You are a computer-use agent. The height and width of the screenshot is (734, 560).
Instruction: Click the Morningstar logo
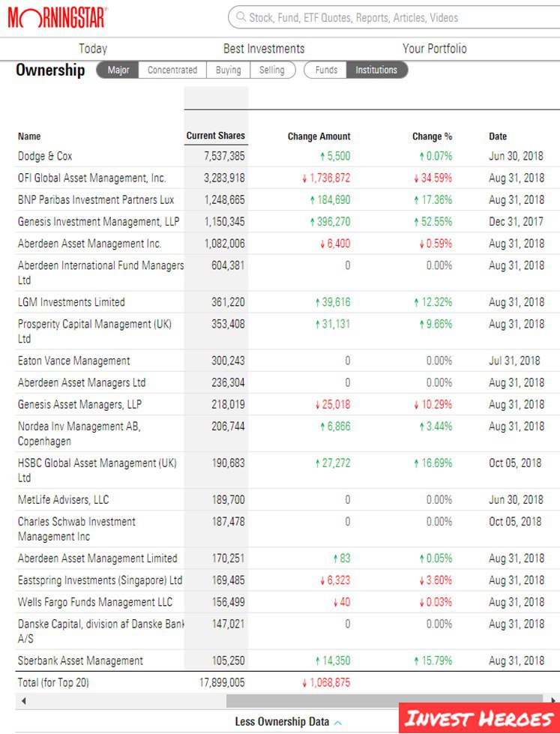coord(57,17)
